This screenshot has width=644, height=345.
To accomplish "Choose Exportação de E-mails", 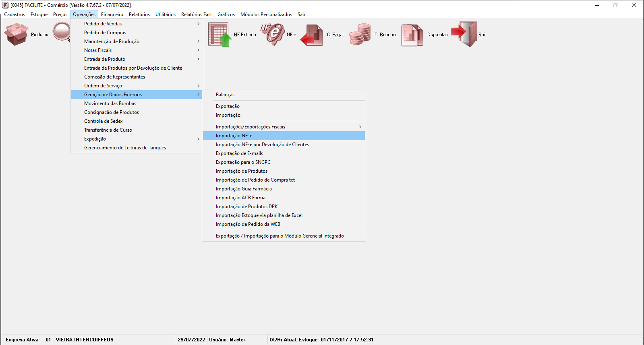I will 284,153.
